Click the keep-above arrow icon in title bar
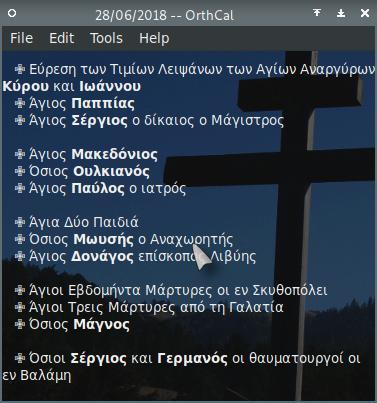Viewport: 377px width, 403px height. click(317, 13)
